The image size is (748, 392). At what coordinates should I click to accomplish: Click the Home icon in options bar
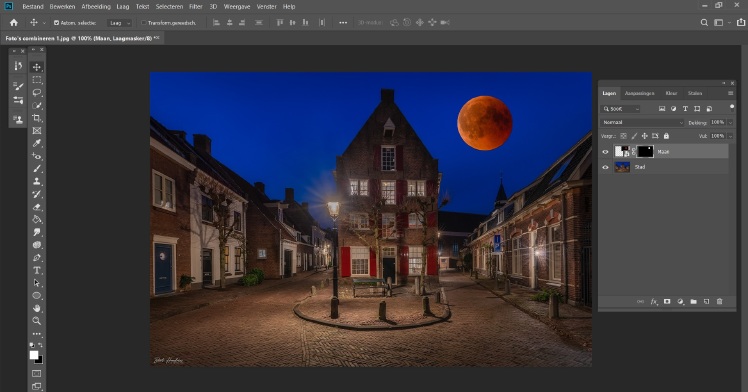14,22
